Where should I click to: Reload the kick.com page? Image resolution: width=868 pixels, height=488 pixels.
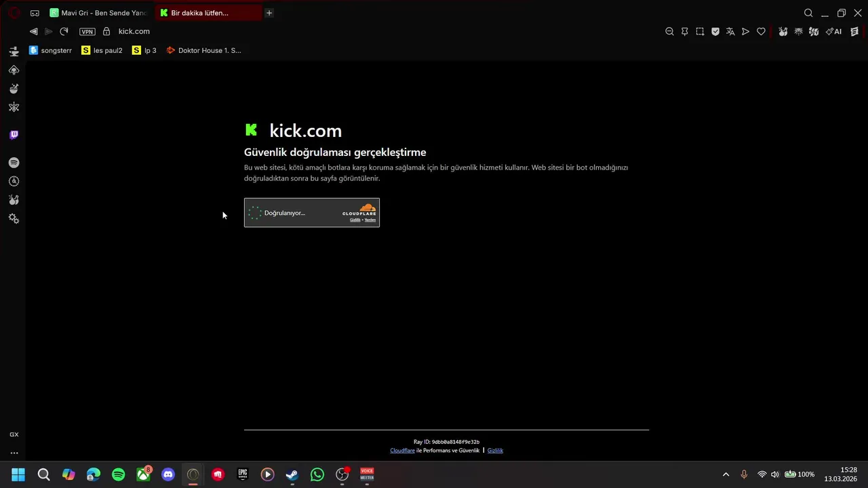tap(64, 31)
